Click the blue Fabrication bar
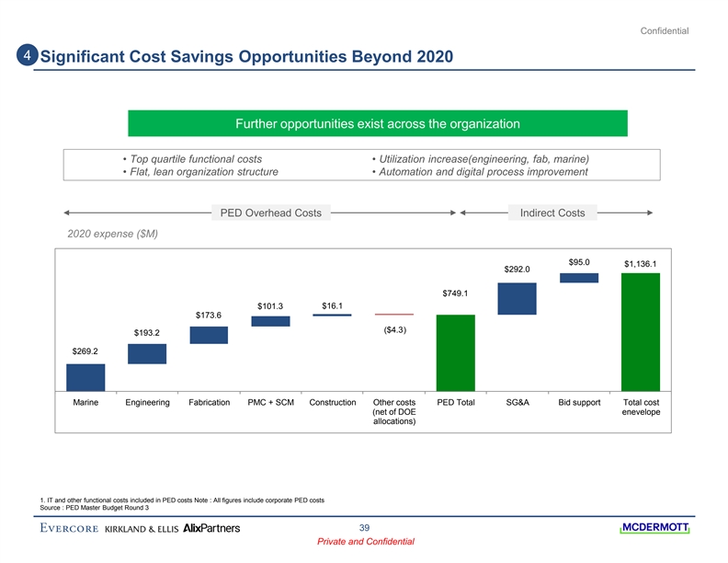Image resolution: width=728 pixels, height=563 pixels. click(x=209, y=335)
